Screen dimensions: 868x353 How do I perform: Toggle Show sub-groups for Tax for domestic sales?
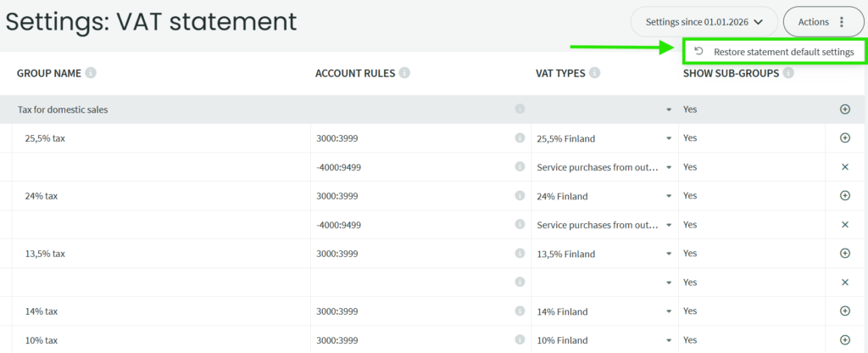[x=690, y=109]
